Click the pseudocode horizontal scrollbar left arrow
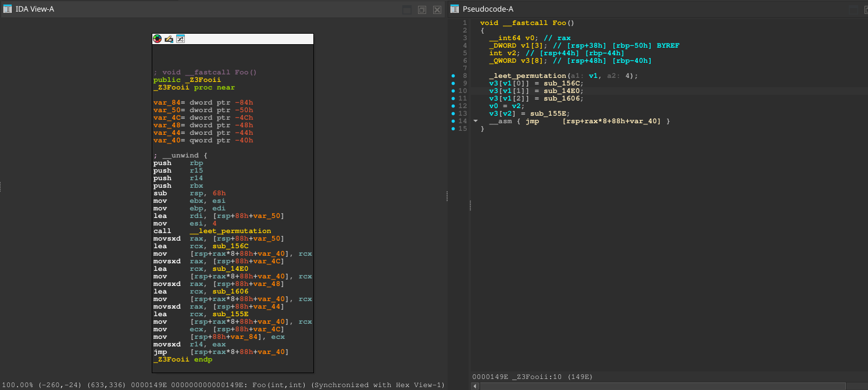 [x=476, y=386]
